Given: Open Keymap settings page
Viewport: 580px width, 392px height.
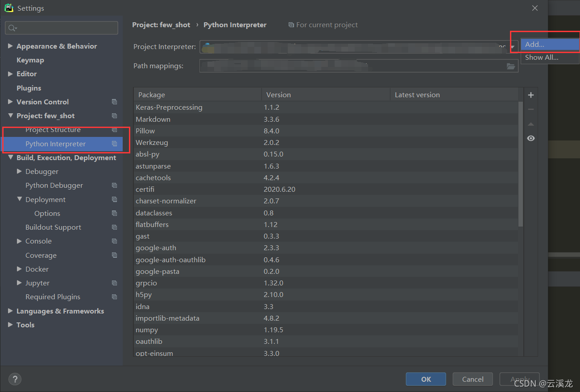Looking at the screenshot, I should click(x=30, y=60).
